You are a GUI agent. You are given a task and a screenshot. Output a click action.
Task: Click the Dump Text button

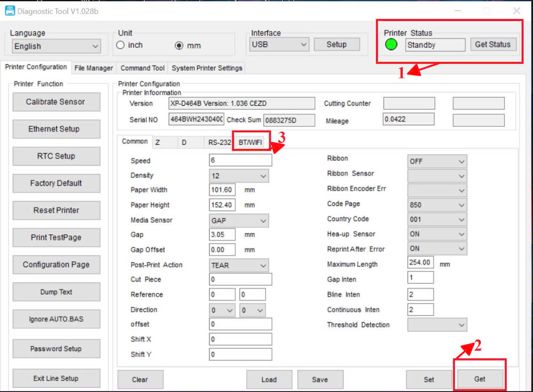(56, 292)
